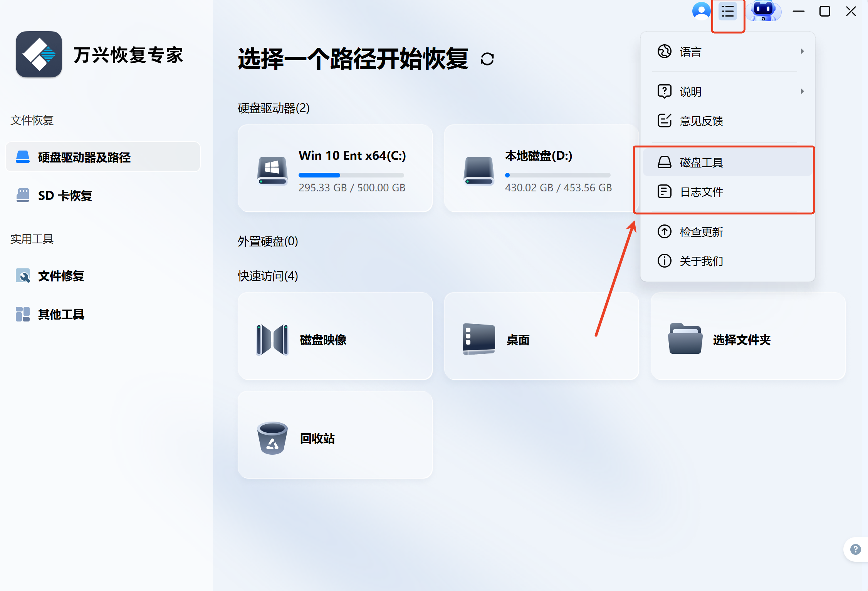Viewport: 868px width, 591px height.
Task: Select the 本地磁盘(D:) drive card
Action: coord(541,168)
